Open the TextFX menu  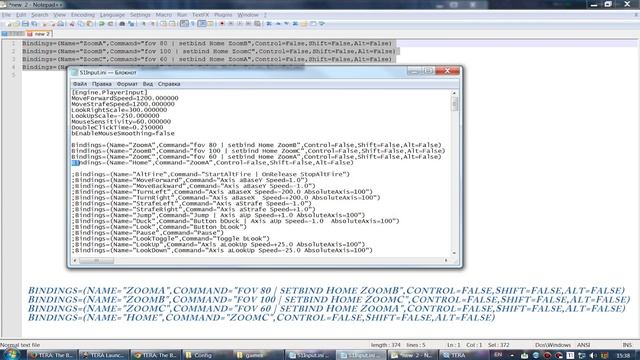[200, 15]
